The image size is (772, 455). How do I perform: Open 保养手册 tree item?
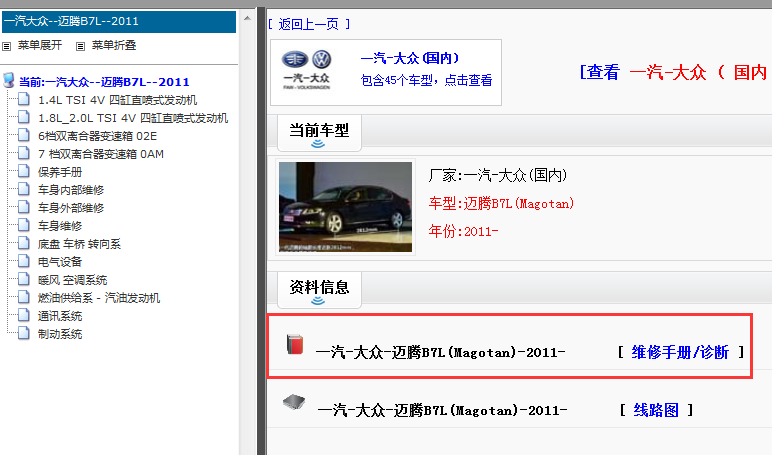(x=60, y=172)
